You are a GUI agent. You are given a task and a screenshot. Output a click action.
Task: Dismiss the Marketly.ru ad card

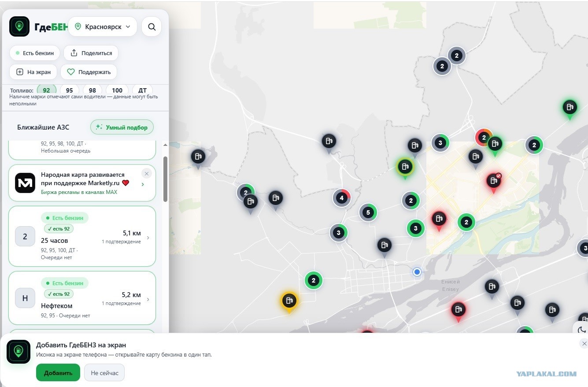pos(147,174)
